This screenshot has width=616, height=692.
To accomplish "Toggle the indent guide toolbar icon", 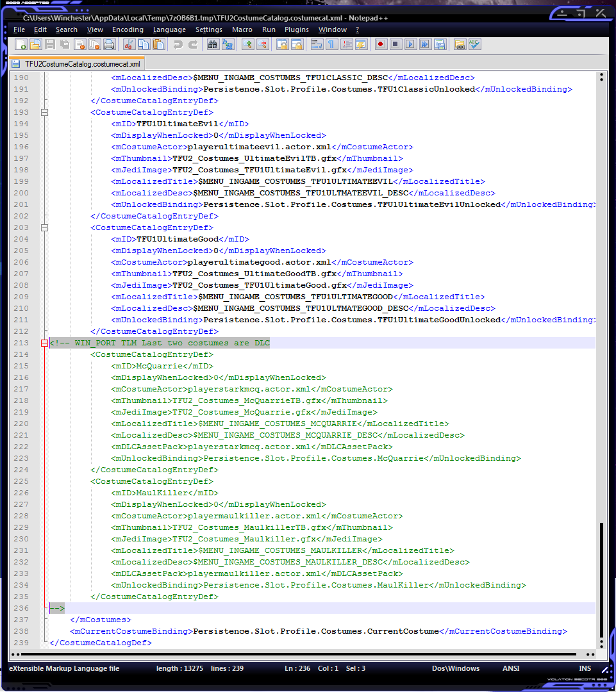I will (347, 44).
